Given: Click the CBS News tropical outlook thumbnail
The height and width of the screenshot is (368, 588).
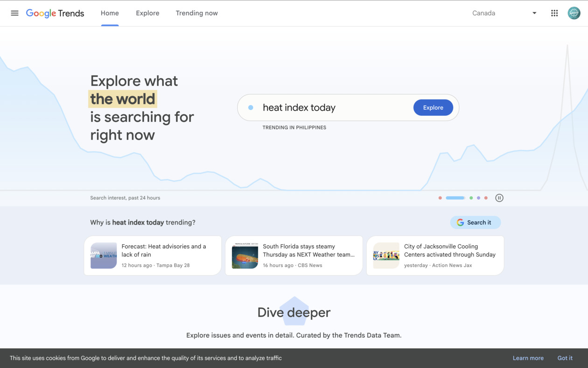Looking at the screenshot, I should click(245, 255).
